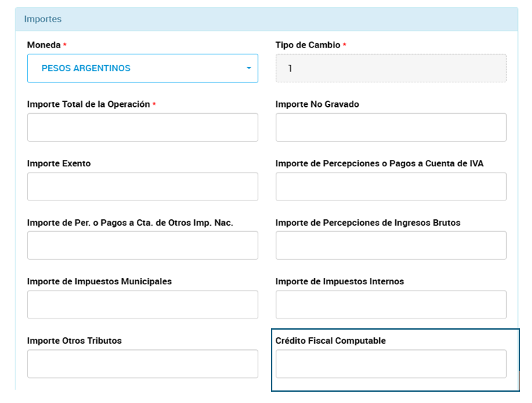
Task: Click the Importe Total de la Operación label
Action: [88, 105]
